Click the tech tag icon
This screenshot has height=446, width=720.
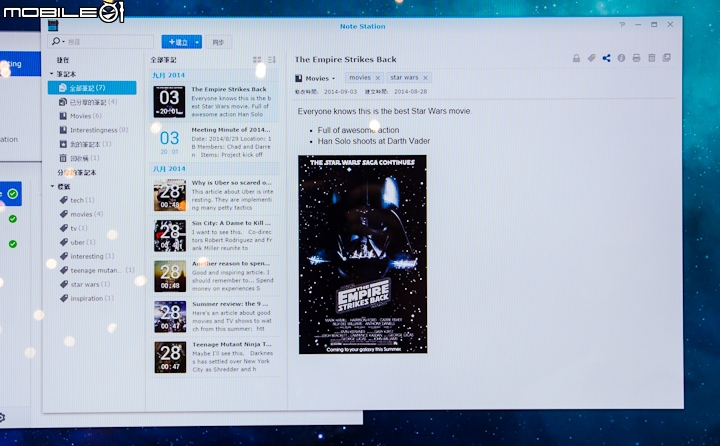coord(64,200)
